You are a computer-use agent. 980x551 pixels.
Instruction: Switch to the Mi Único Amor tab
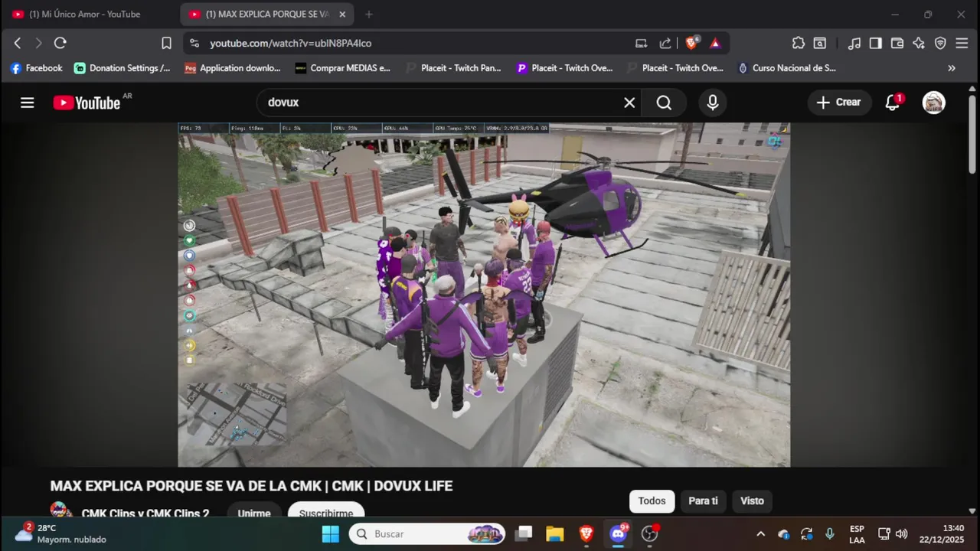click(84, 15)
